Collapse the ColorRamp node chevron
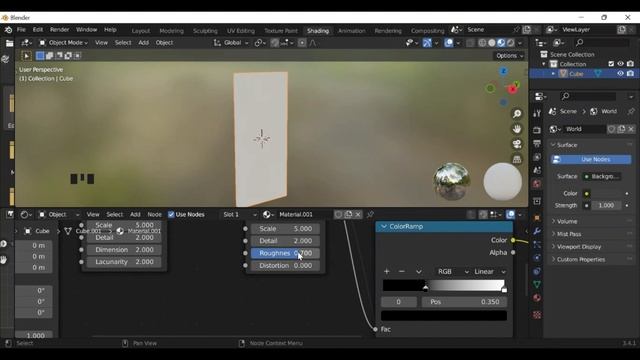The image size is (640, 360). point(384,227)
